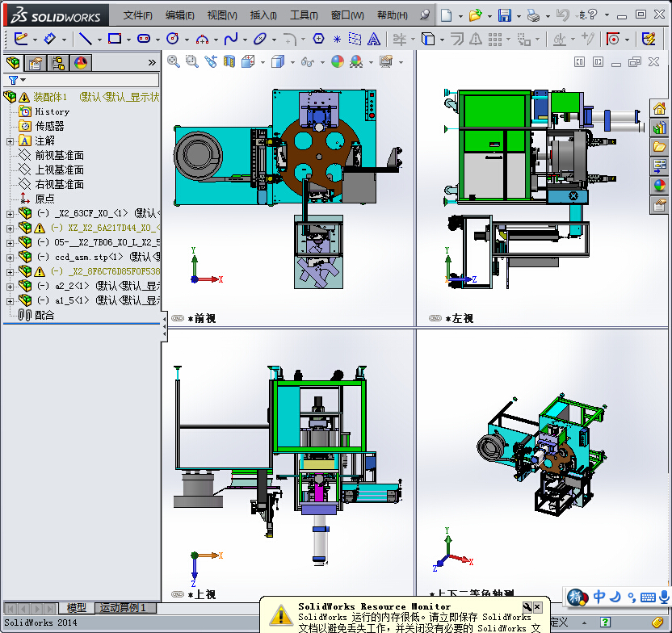The image size is (672, 633).
Task: Click the Section View icon
Action: pos(229,61)
